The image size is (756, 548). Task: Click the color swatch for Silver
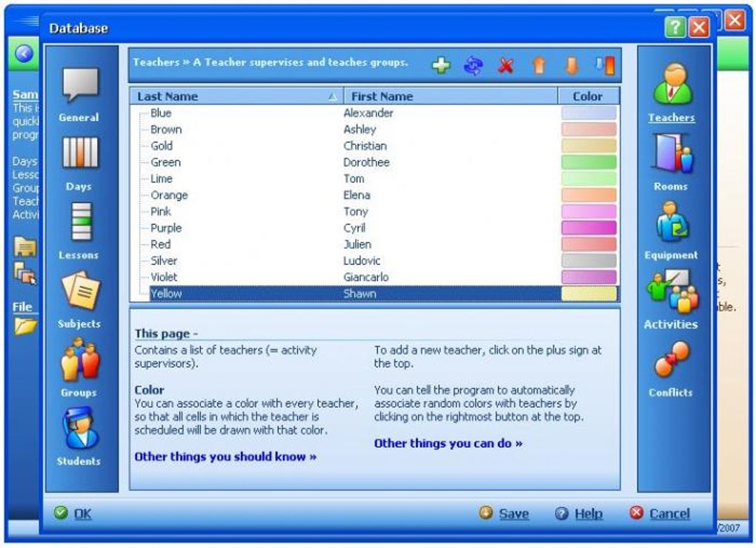coord(588,260)
